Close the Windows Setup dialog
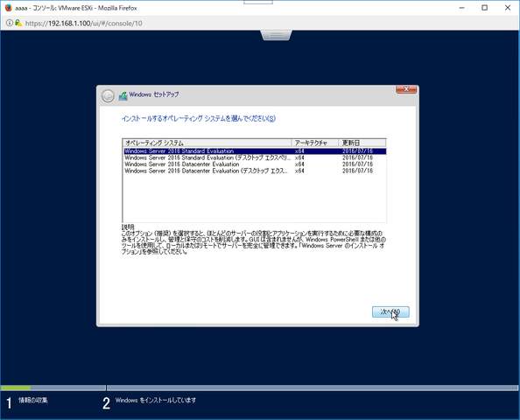Image resolution: width=520 pixels, height=420 pixels. [x=406, y=89]
